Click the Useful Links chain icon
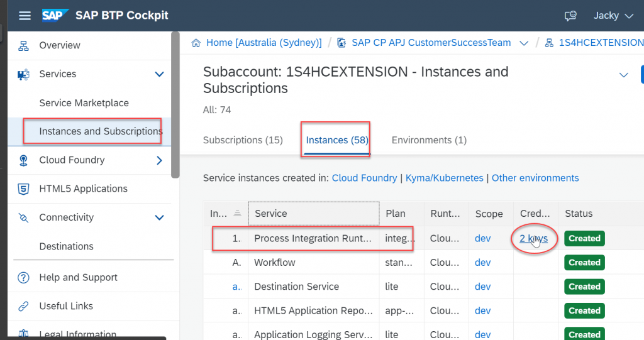 point(23,306)
